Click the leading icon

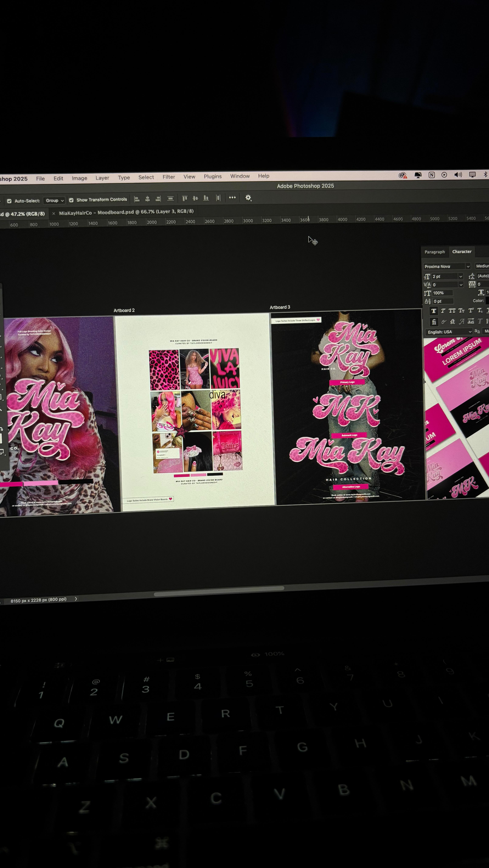(472, 276)
